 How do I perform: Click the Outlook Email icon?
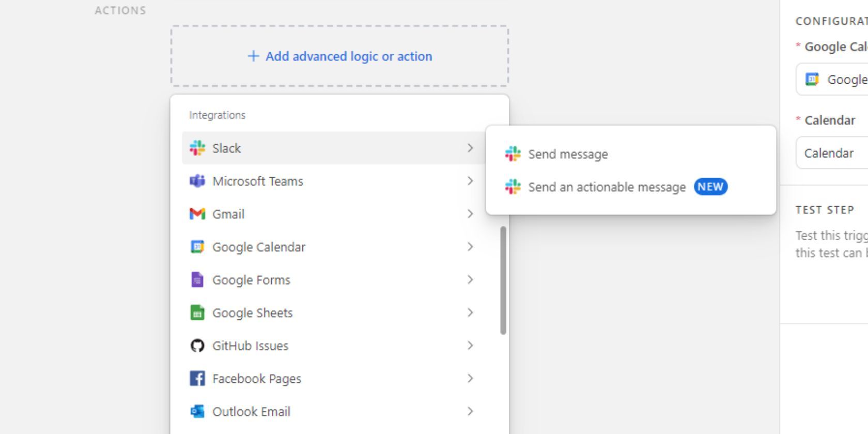[197, 412]
